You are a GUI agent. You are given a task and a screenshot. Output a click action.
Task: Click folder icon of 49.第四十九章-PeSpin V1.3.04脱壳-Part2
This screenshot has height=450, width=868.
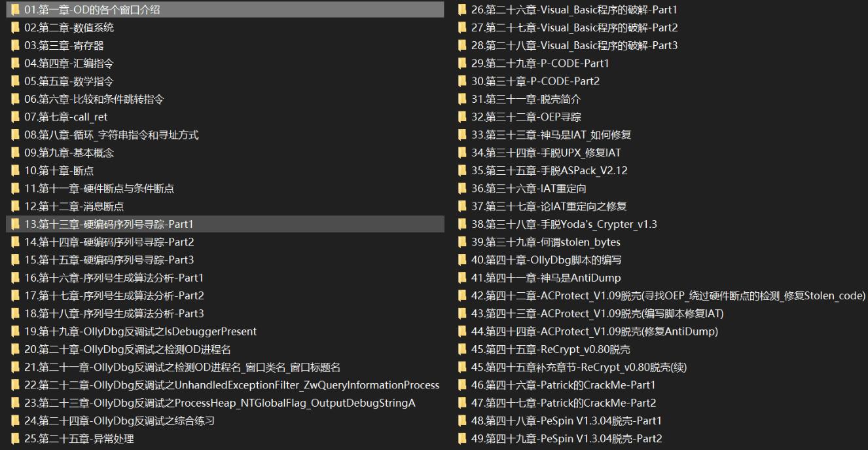(x=462, y=438)
